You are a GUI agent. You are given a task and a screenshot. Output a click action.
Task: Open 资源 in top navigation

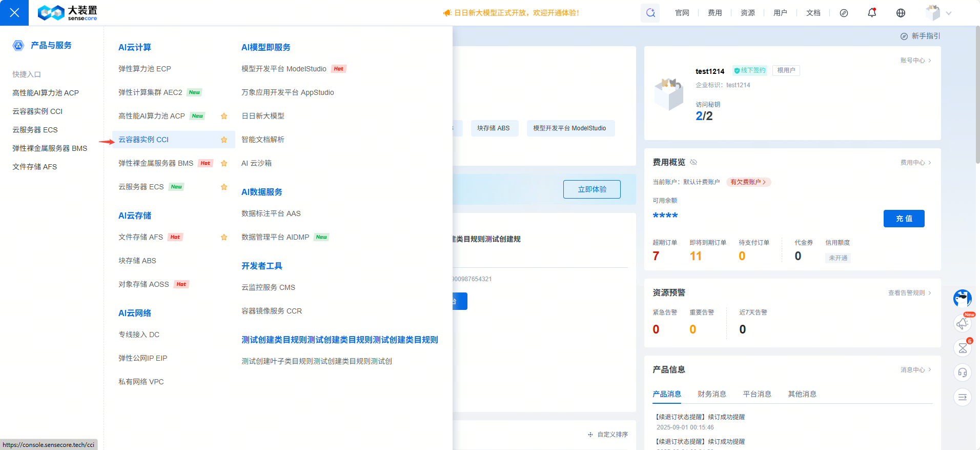748,13
